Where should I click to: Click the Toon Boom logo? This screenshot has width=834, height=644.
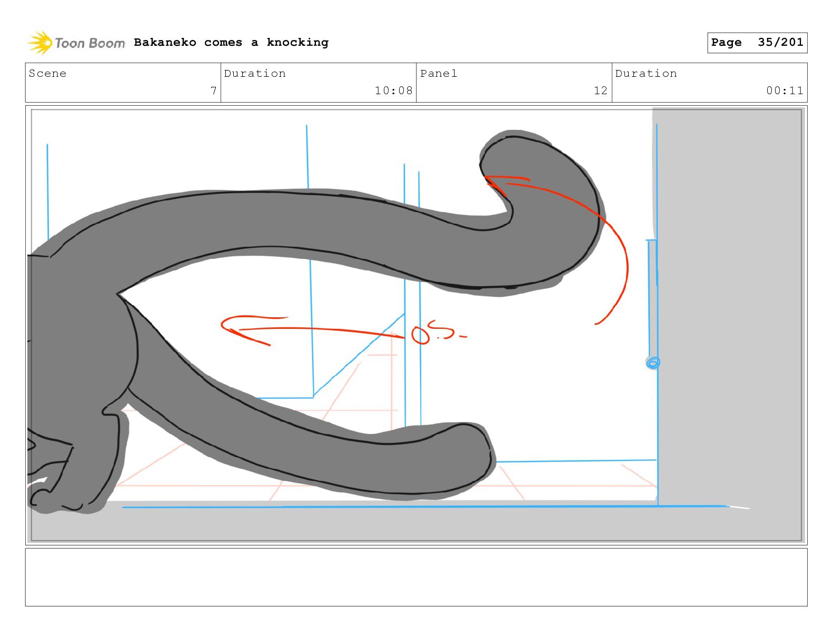tap(76, 43)
